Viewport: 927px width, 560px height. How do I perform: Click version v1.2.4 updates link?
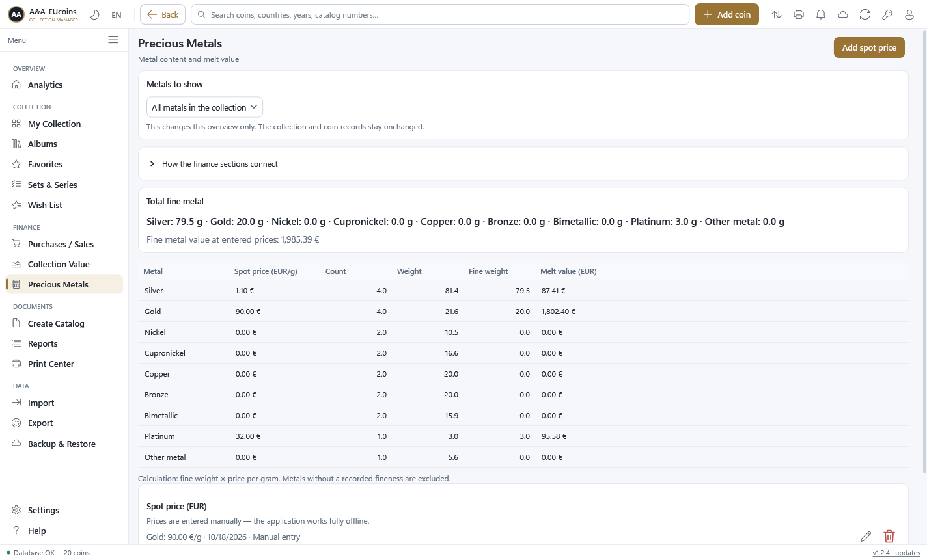[896, 553]
